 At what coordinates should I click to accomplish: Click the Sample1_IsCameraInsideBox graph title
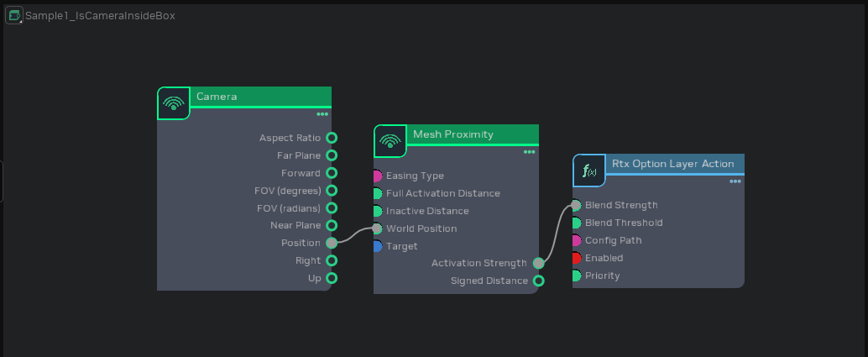pos(100,15)
